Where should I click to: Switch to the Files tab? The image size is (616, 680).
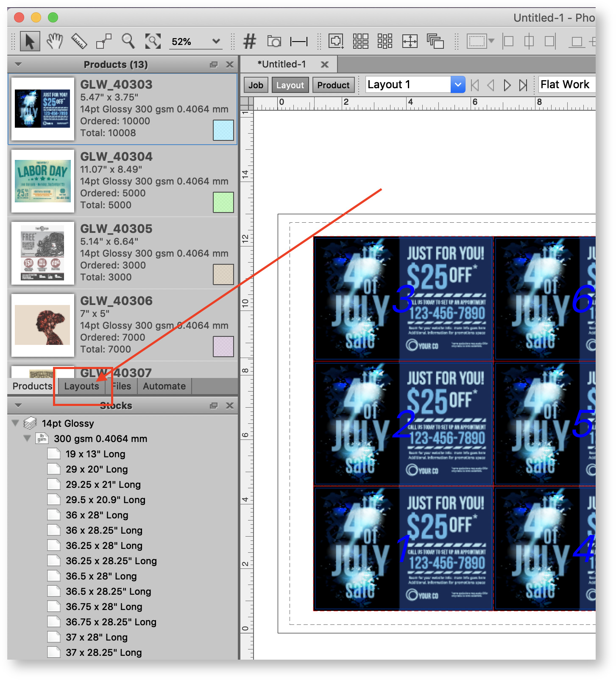pyautogui.click(x=122, y=386)
